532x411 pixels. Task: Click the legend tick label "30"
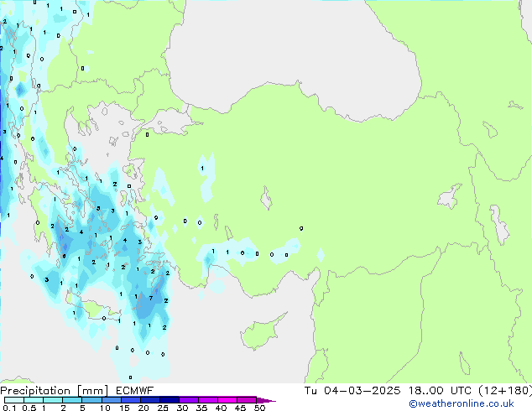pos(182,408)
